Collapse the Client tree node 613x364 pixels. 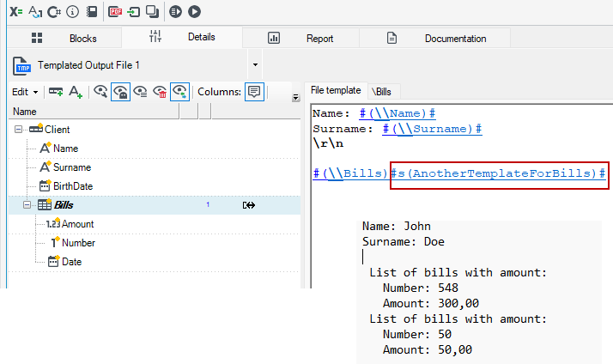[x=18, y=129]
